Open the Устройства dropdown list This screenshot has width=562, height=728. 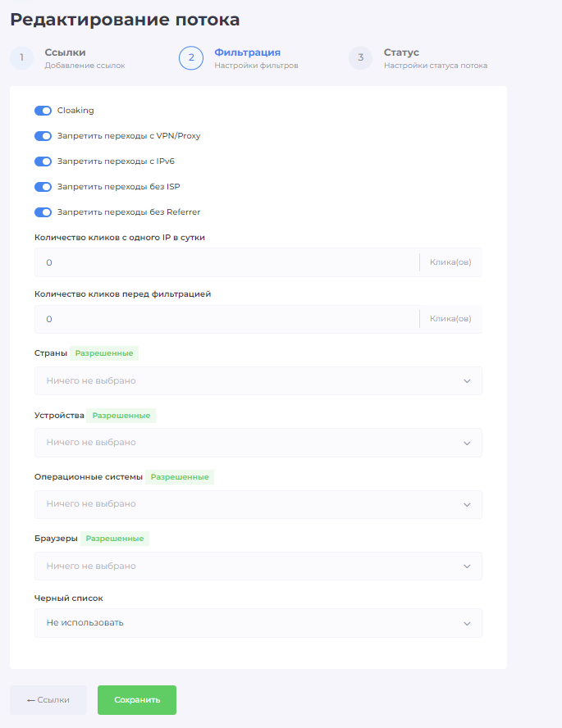click(258, 443)
